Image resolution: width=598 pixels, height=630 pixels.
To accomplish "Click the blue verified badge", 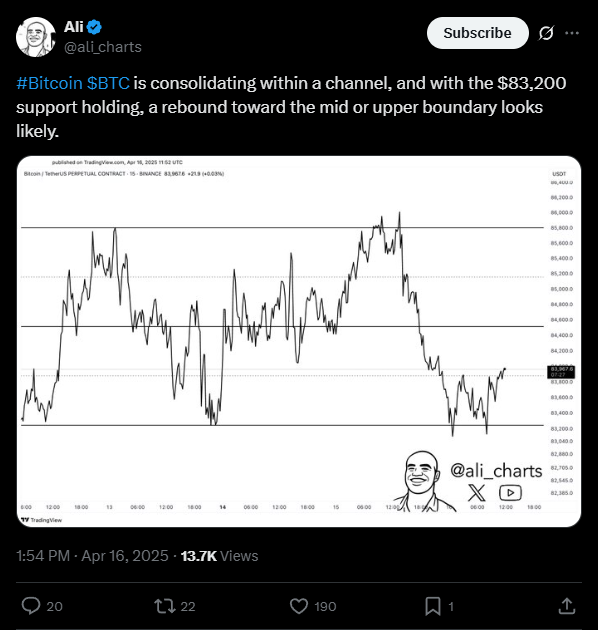I will click(x=94, y=27).
